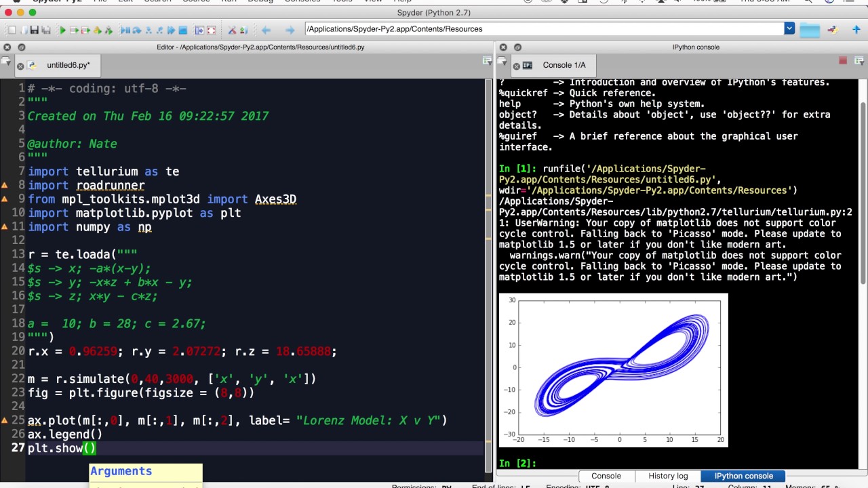Click the Lorenz plot image in console
The height and width of the screenshot is (488, 868).
point(614,370)
